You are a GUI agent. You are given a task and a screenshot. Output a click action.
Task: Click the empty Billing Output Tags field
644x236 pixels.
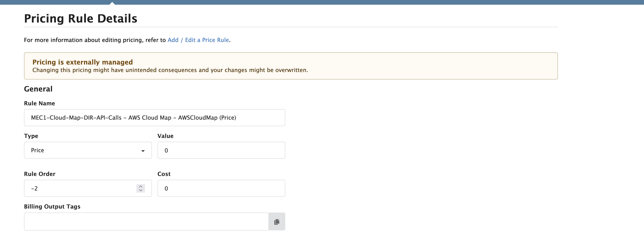tap(146, 221)
